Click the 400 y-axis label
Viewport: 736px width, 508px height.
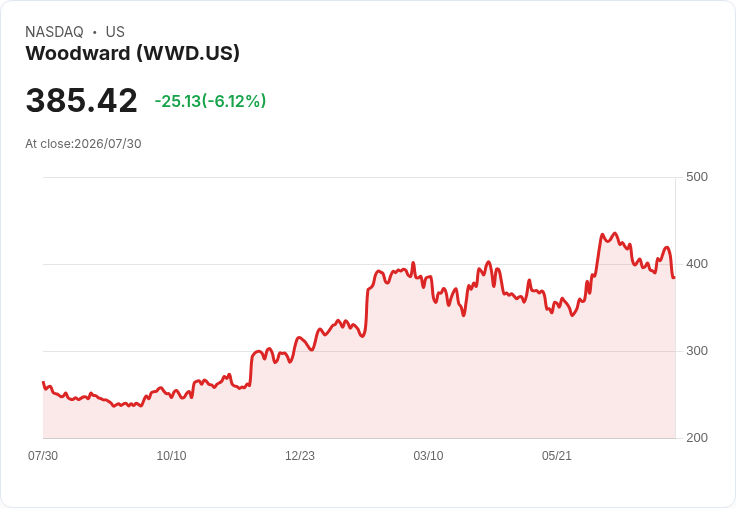[697, 264]
